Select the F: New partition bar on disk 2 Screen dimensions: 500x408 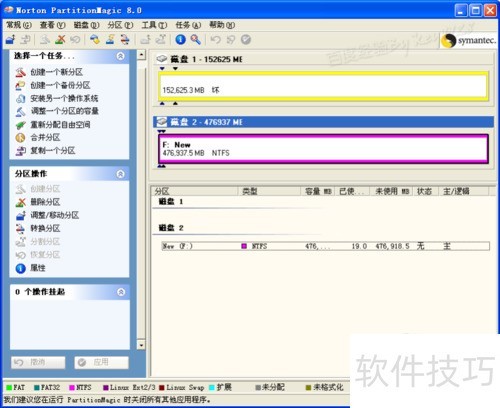[323, 149]
